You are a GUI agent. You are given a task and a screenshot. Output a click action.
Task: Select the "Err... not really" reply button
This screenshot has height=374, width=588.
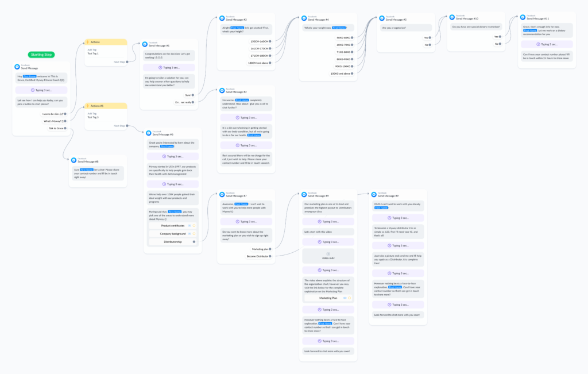click(x=184, y=102)
